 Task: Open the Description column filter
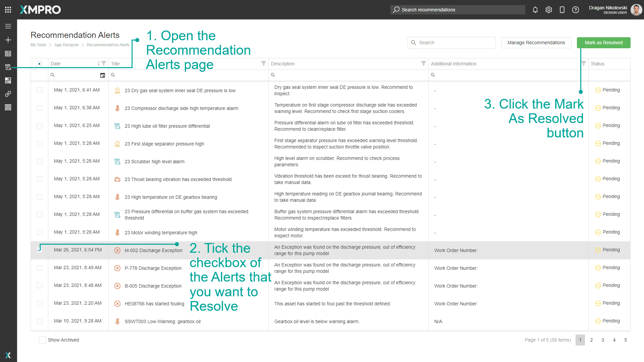click(424, 63)
